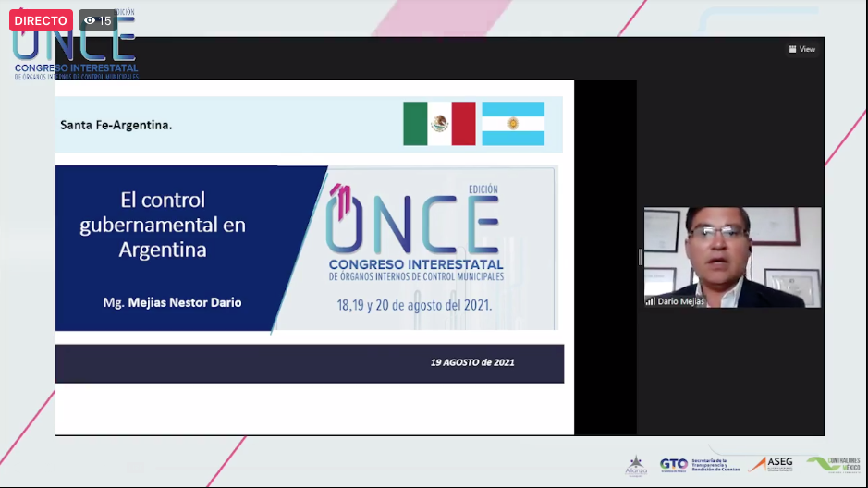The height and width of the screenshot is (488, 868).
Task: Click the Contralores México logo
Action: 833,464
